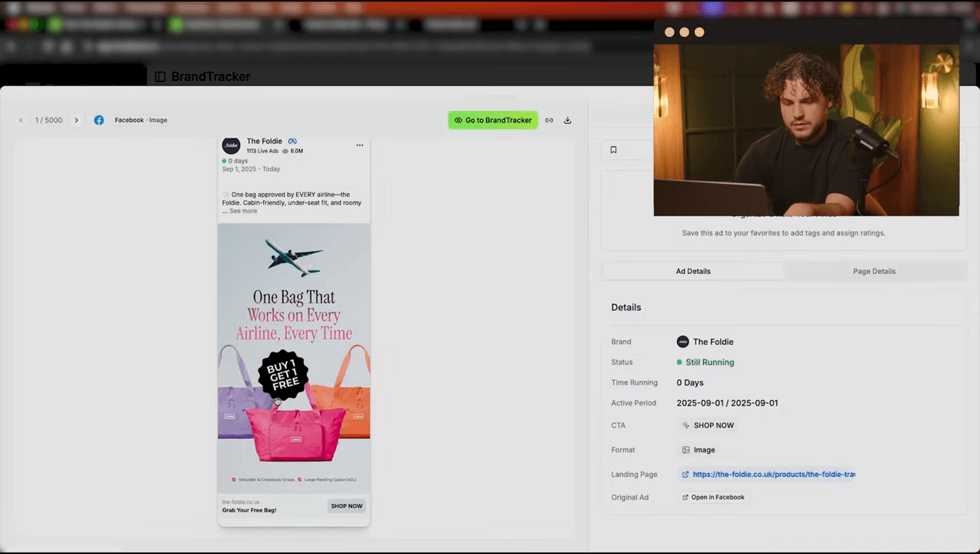The height and width of the screenshot is (554, 980).
Task: Go to previous ad with left chevron
Action: coord(21,120)
